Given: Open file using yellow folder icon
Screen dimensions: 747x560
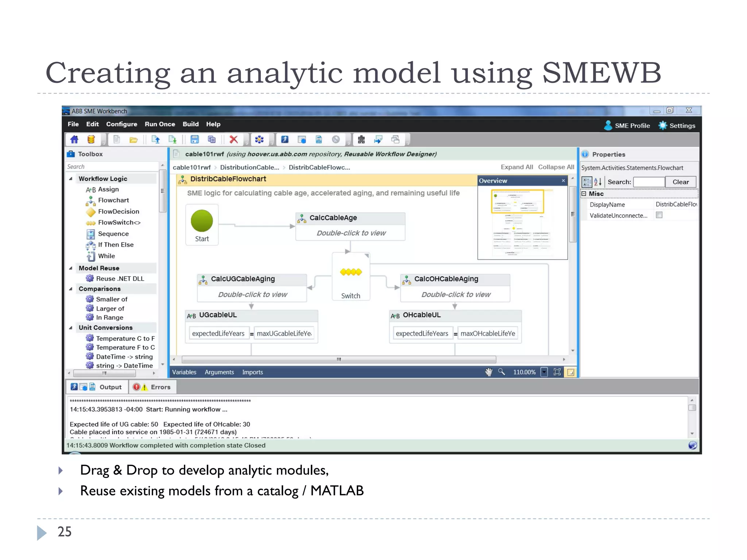Looking at the screenshot, I should click(x=133, y=140).
